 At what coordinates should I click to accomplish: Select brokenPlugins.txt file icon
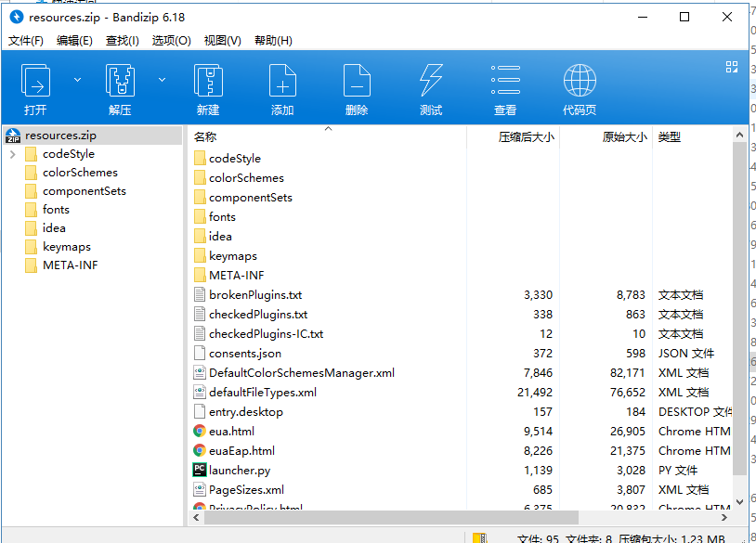(200, 295)
